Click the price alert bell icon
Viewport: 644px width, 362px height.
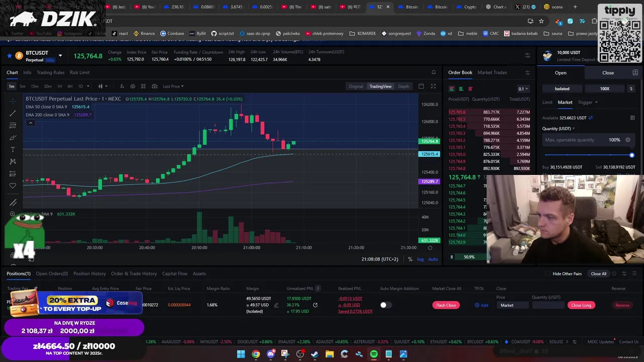click(x=434, y=72)
